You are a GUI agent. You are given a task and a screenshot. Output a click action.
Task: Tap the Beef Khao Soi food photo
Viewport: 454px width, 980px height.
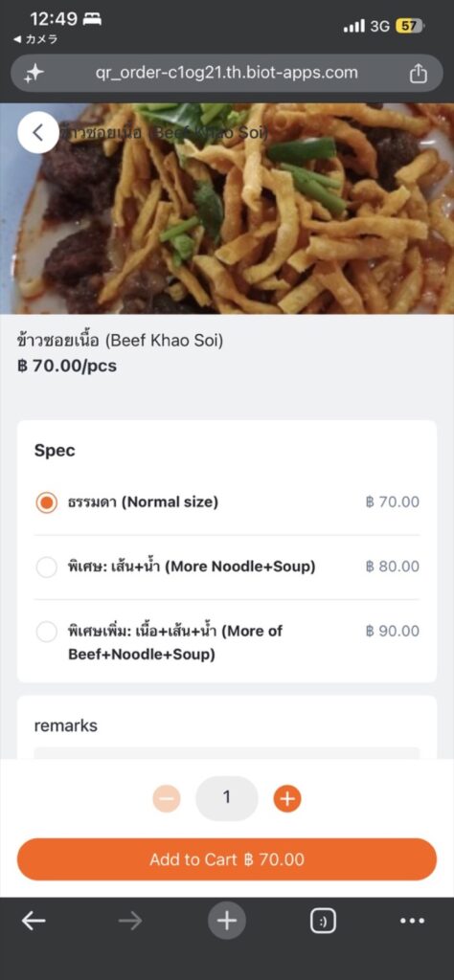tap(227, 208)
